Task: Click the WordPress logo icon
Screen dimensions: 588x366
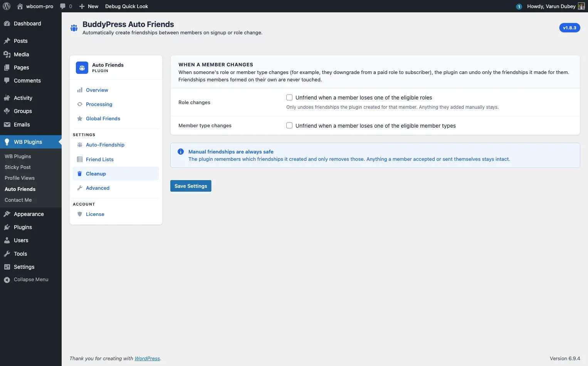Action: (x=7, y=6)
